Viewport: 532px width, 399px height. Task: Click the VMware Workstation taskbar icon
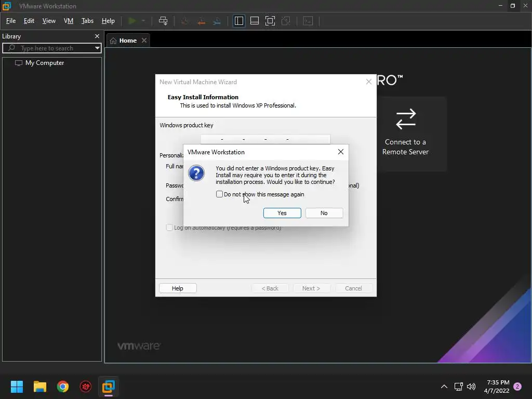(x=109, y=387)
